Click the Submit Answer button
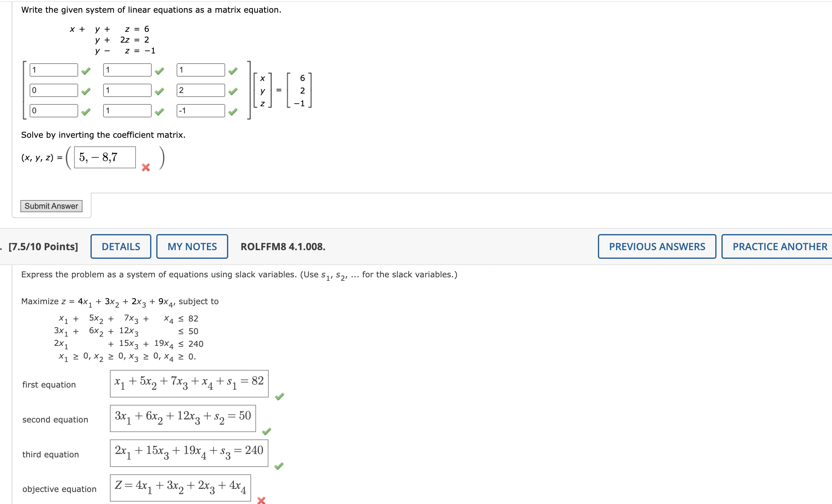Viewport: 832px width, 504px height. pos(51,206)
